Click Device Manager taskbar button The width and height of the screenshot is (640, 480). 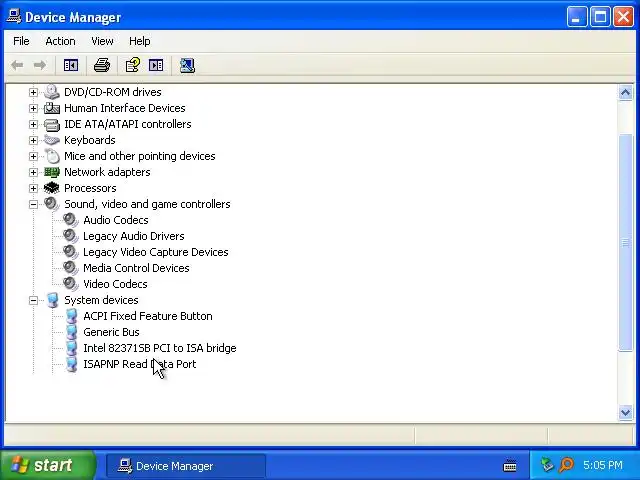coord(186,466)
